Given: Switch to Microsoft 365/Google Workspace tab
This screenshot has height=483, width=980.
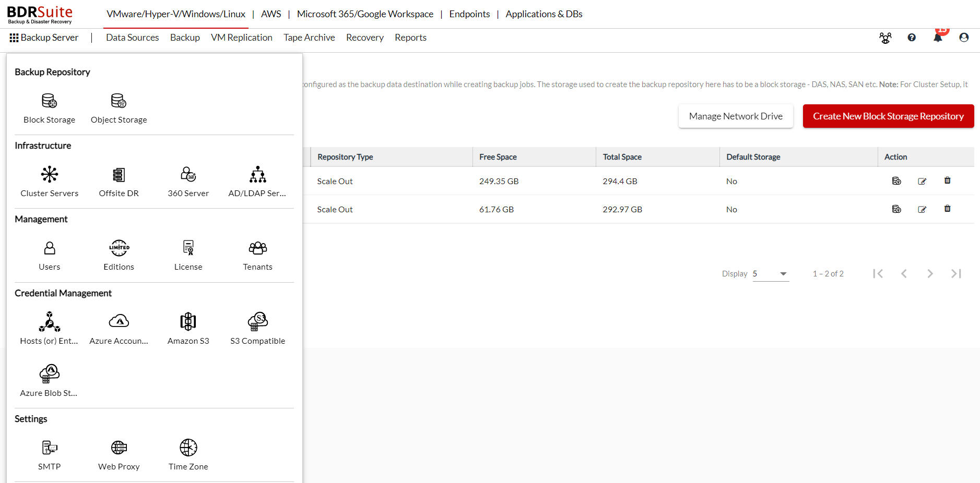Looking at the screenshot, I should 365,14.
